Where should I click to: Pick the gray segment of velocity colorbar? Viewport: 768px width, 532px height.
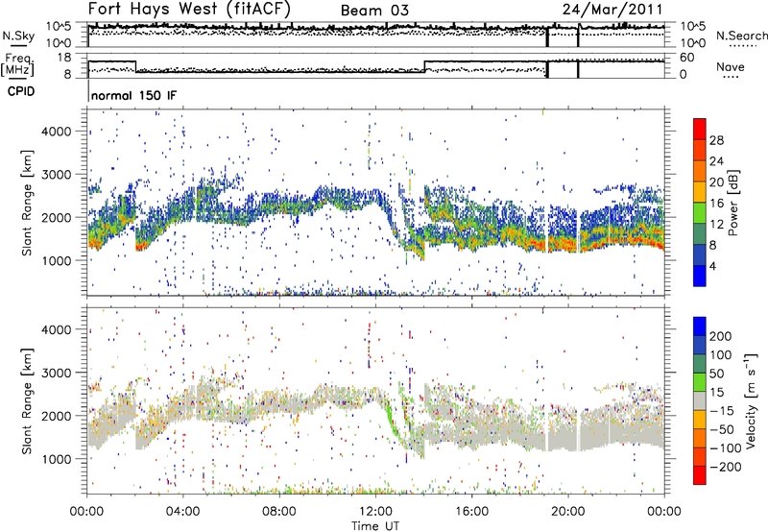click(x=700, y=400)
